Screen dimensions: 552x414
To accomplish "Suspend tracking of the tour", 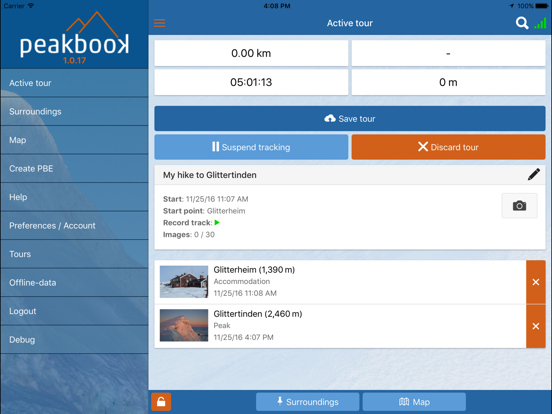I will tap(251, 147).
